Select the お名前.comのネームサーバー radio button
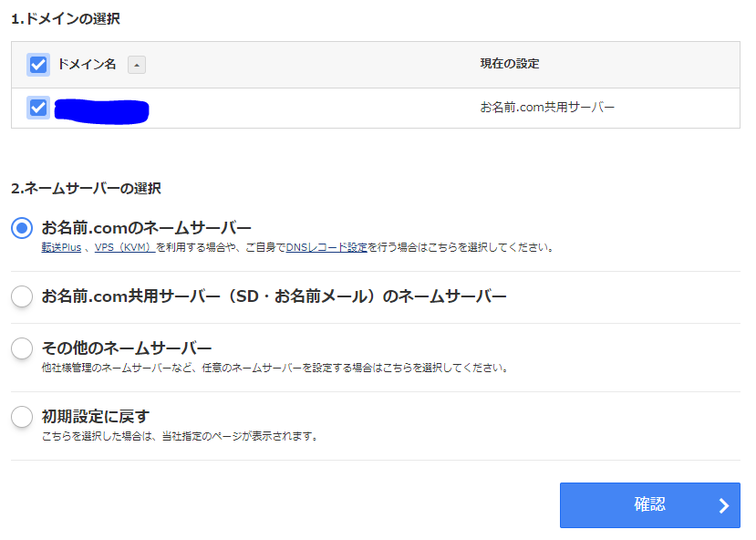This screenshot has height=540, width=756. 22,228
